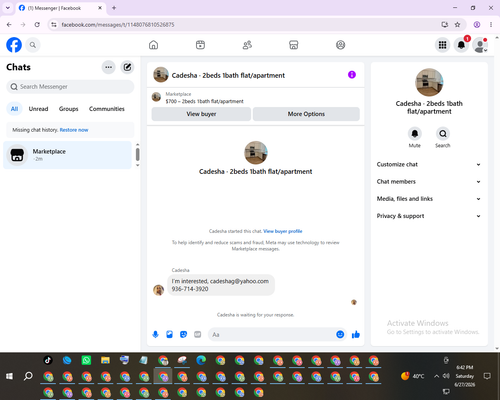Select the Groups filter tab
The width and height of the screenshot is (500, 400).
tap(68, 109)
